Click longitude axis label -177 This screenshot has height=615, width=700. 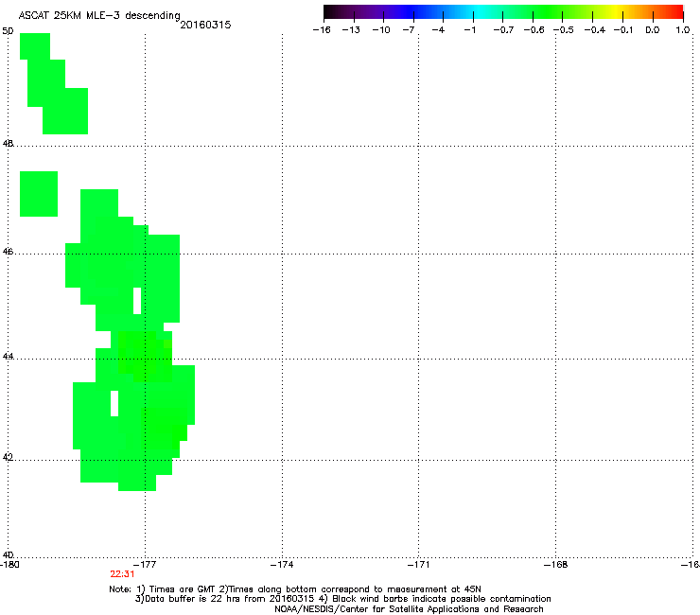click(x=146, y=565)
